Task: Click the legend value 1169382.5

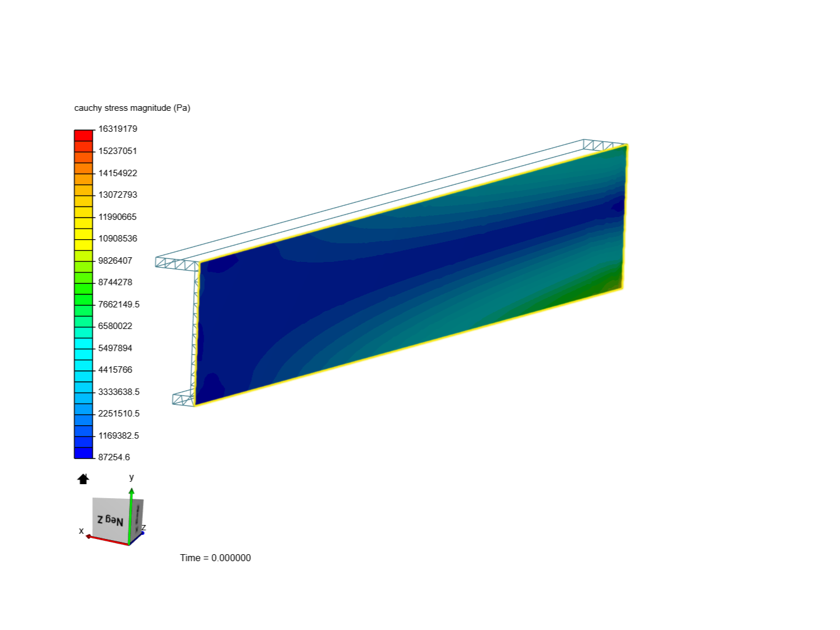Action: click(119, 436)
